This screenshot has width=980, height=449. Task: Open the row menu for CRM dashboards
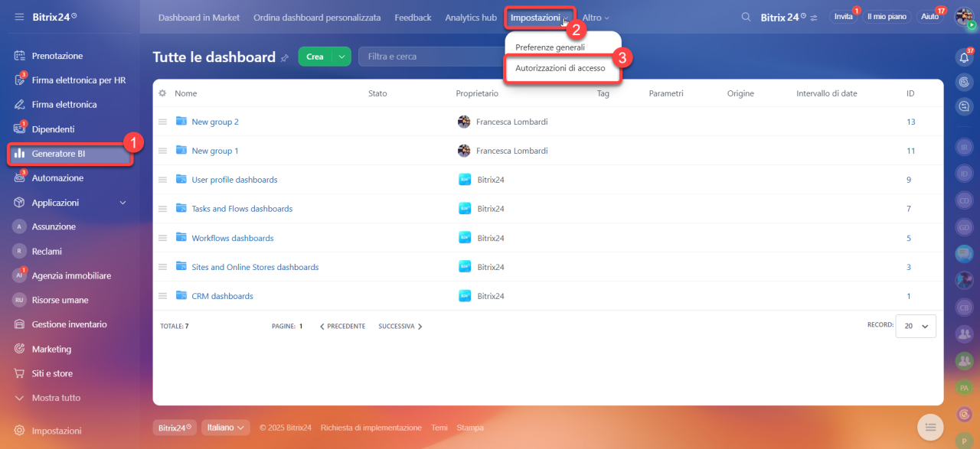click(x=162, y=296)
